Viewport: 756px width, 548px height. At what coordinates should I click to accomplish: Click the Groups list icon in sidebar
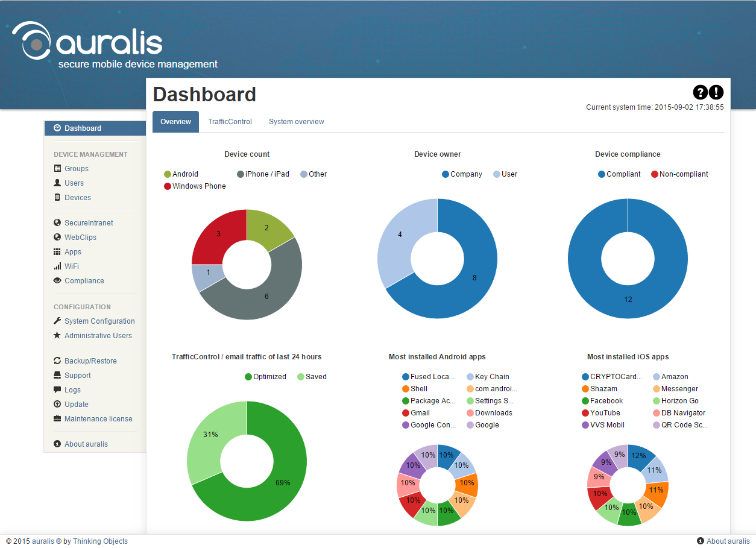57,169
